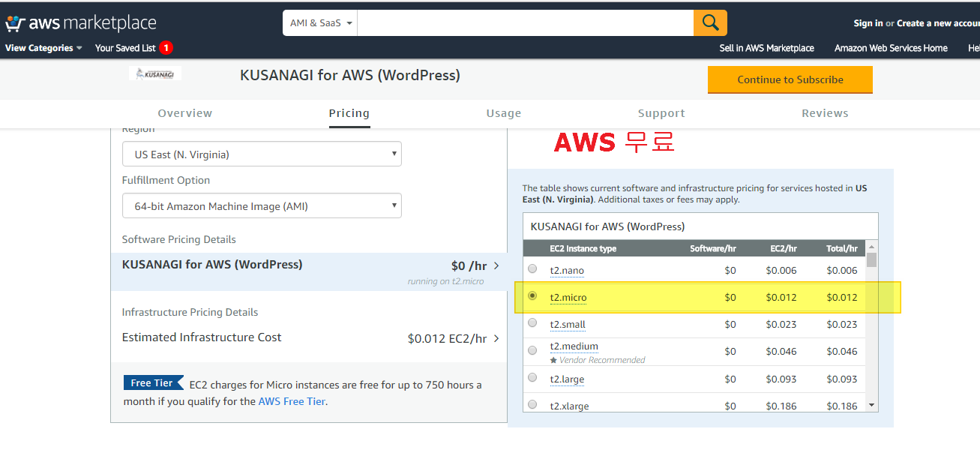Switch to the Usage tab
980x453 pixels.
504,113
